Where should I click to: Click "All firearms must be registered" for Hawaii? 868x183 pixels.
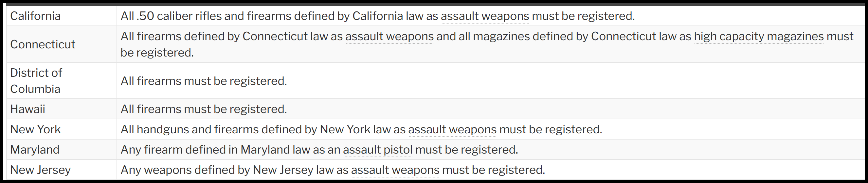coord(204,109)
